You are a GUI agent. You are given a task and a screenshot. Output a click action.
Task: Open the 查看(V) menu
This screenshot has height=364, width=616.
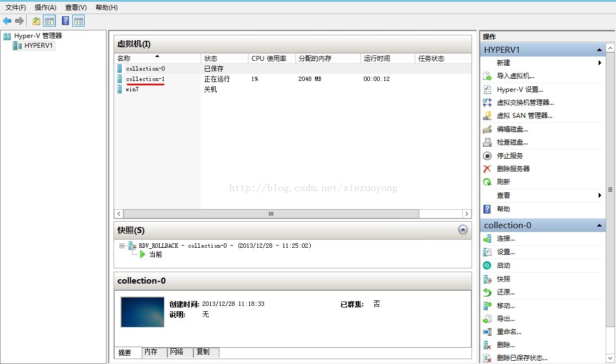click(x=76, y=8)
